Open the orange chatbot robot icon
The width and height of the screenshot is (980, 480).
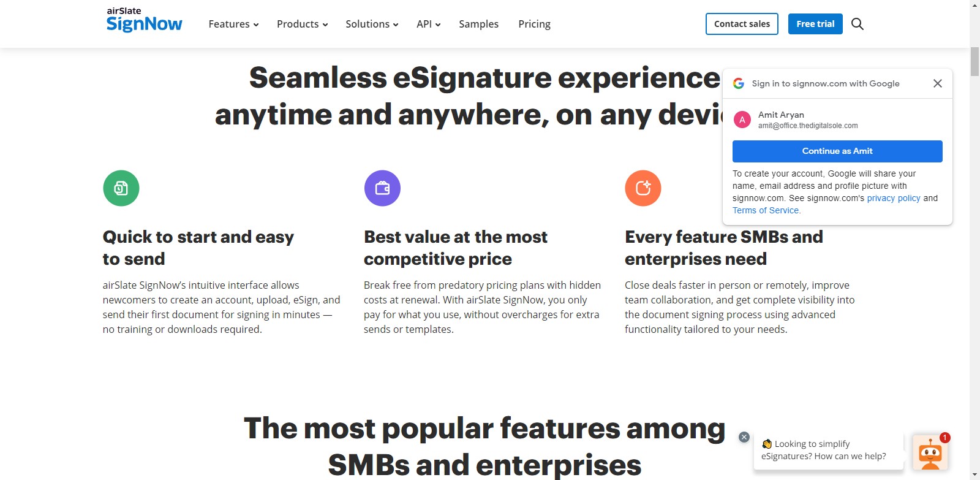[x=930, y=453]
